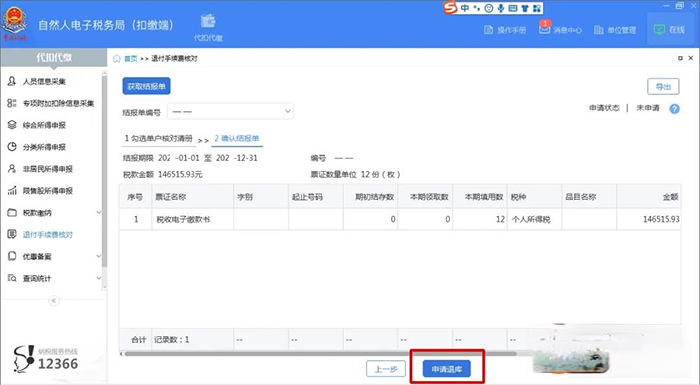Click the 本期填用数 column header
700x385 pixels.
click(x=480, y=197)
